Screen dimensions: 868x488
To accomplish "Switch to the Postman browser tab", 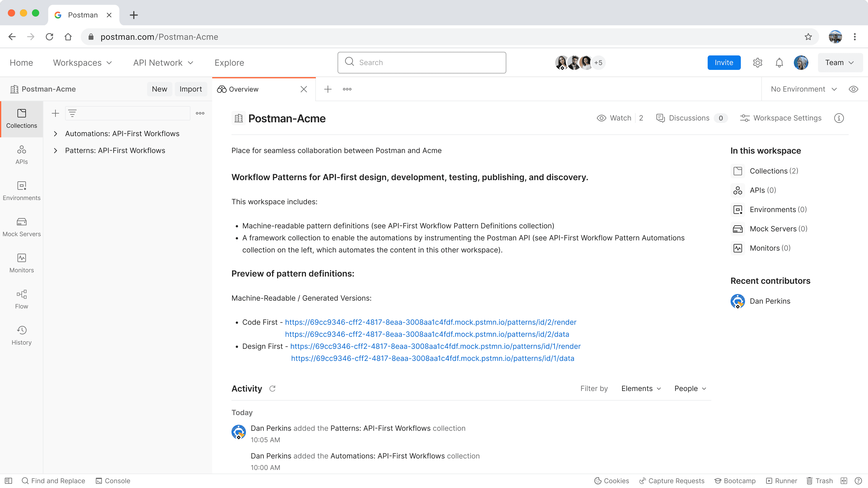I will pyautogui.click(x=83, y=15).
